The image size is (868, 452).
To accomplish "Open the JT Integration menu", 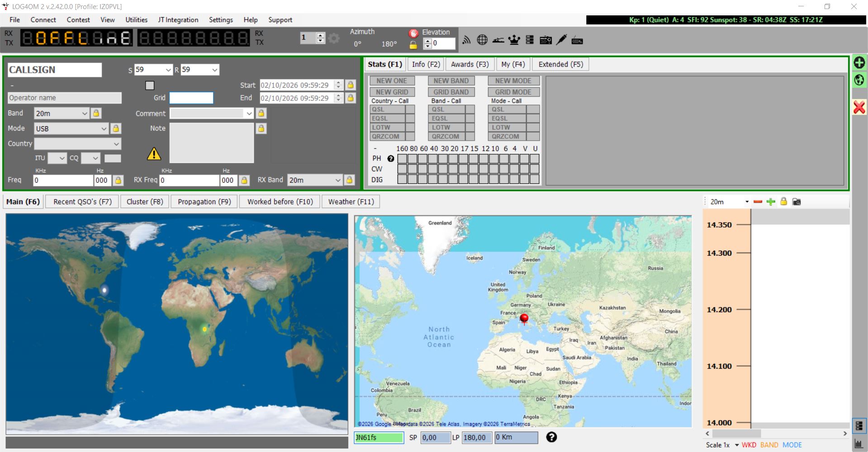I will pos(178,20).
